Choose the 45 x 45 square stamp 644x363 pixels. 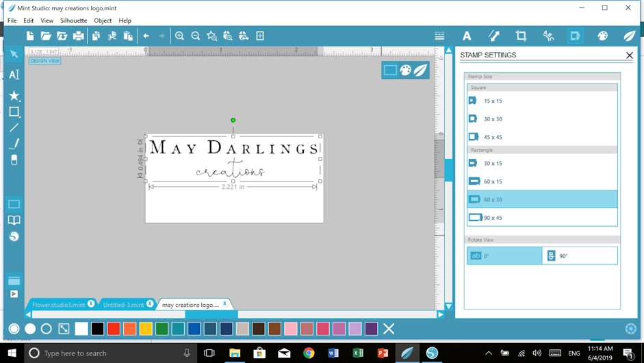(542, 137)
